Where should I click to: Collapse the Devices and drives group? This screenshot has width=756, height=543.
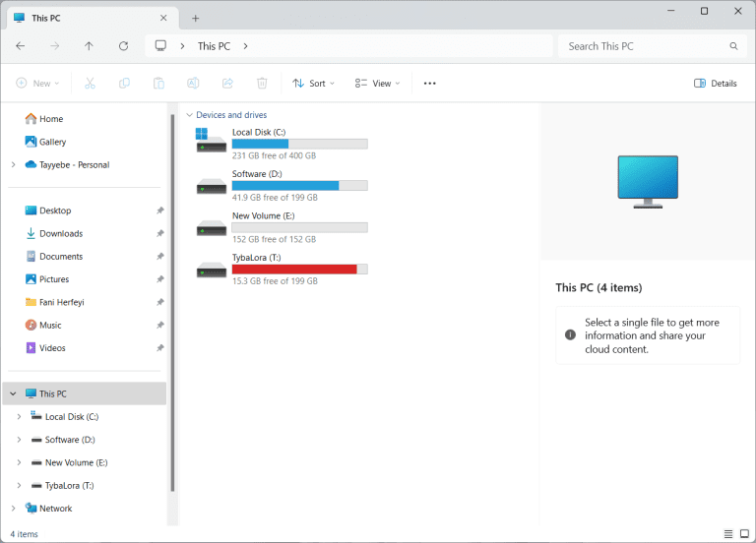[189, 115]
